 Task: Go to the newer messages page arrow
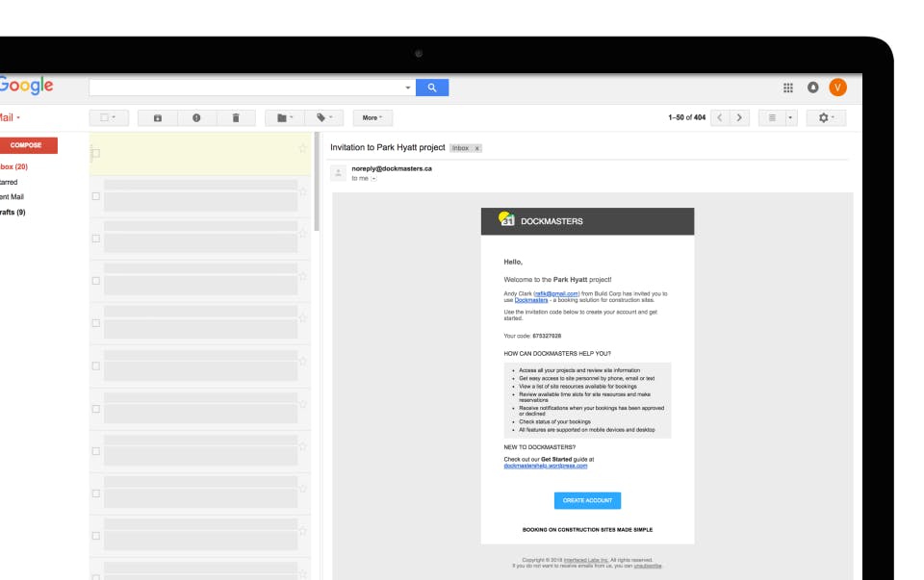(720, 117)
